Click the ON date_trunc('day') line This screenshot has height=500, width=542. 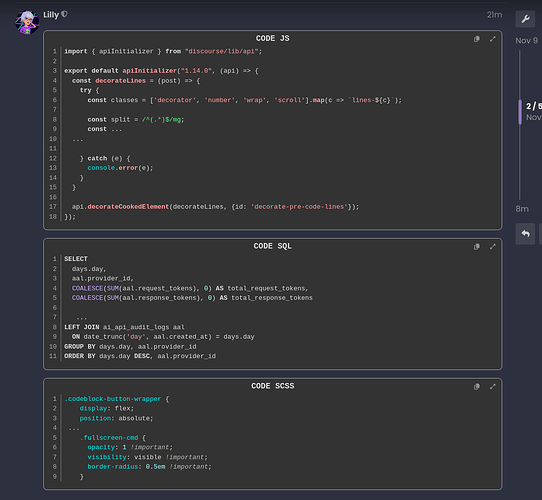163,336
